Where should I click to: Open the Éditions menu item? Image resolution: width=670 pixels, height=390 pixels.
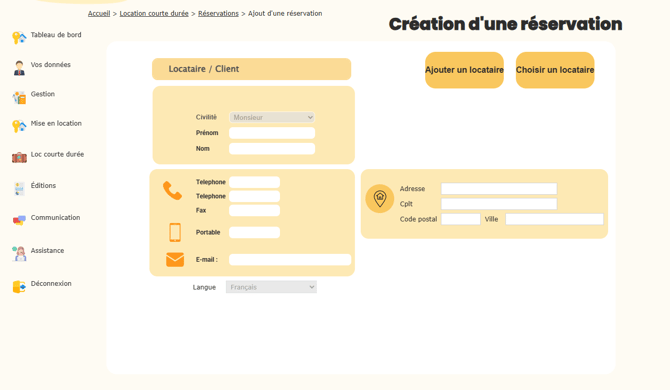coord(43,185)
